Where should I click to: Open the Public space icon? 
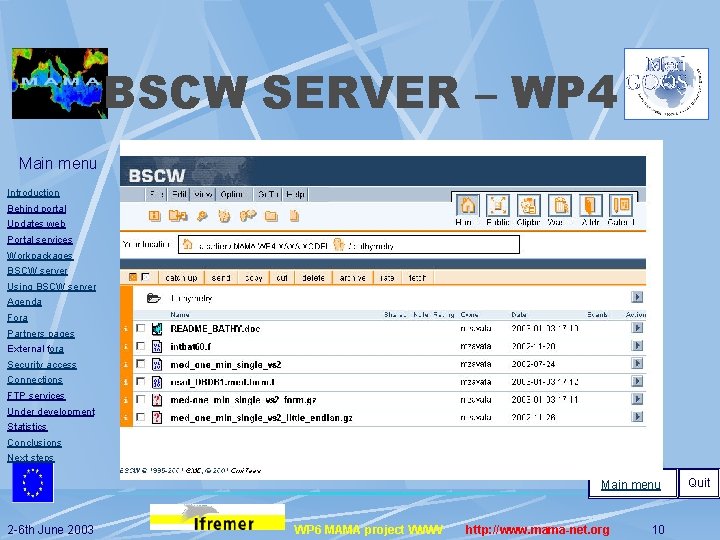(498, 205)
